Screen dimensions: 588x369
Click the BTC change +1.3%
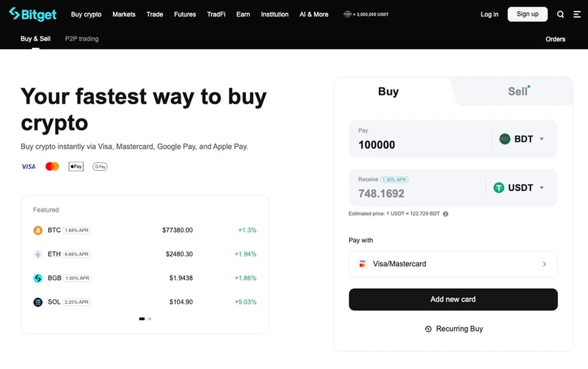pyautogui.click(x=247, y=230)
